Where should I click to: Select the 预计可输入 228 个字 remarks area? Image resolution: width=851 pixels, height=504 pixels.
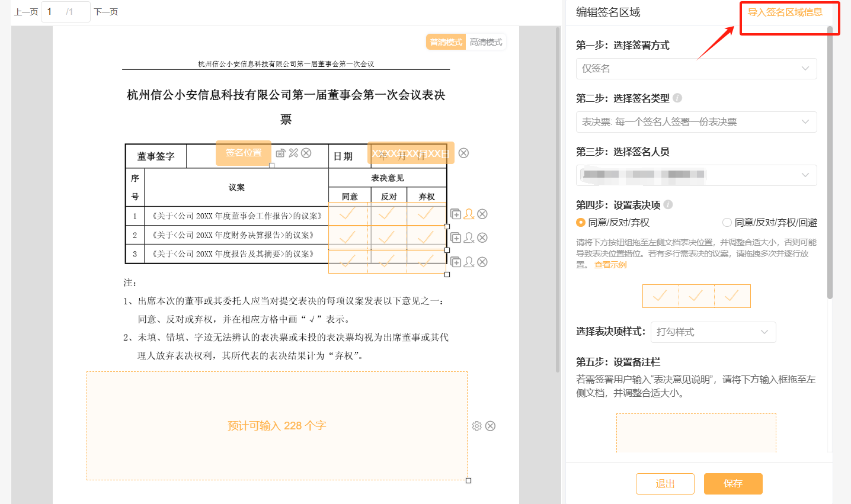(x=277, y=426)
